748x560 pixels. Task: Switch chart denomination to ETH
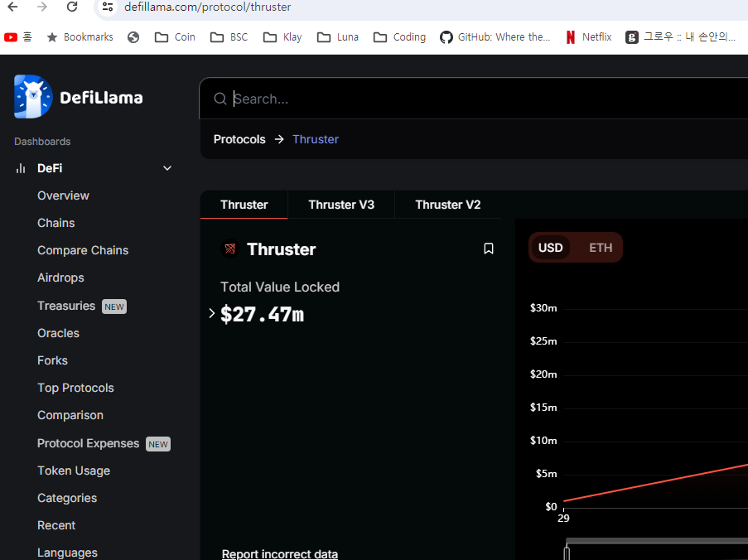[600, 248]
